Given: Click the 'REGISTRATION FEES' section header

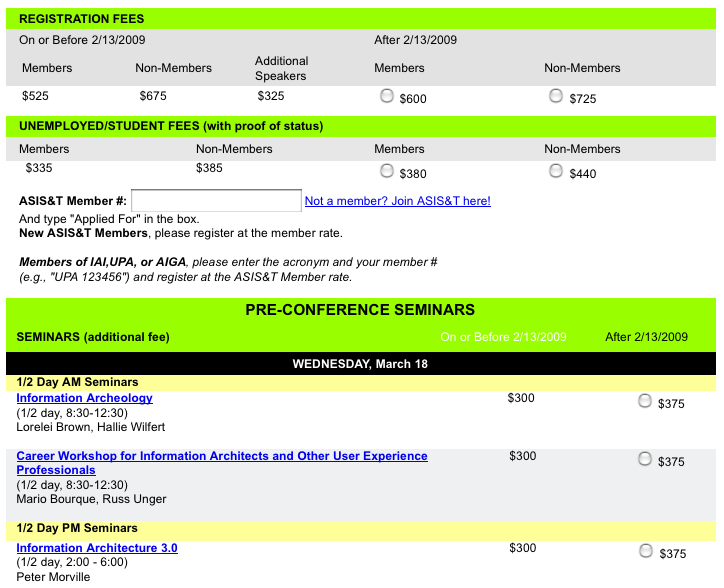Looking at the screenshot, I should (x=82, y=19).
